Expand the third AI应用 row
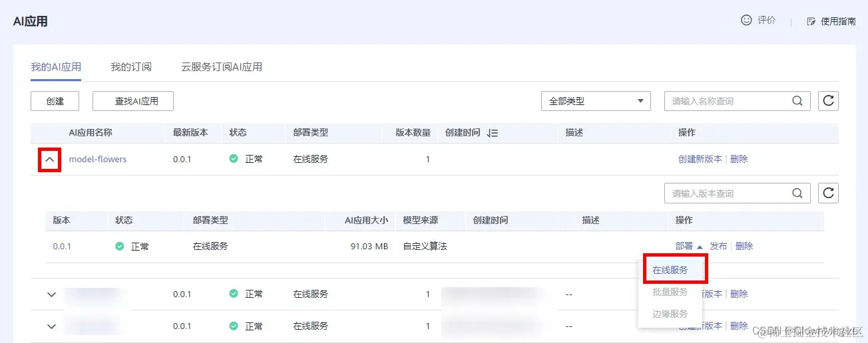 (52, 326)
